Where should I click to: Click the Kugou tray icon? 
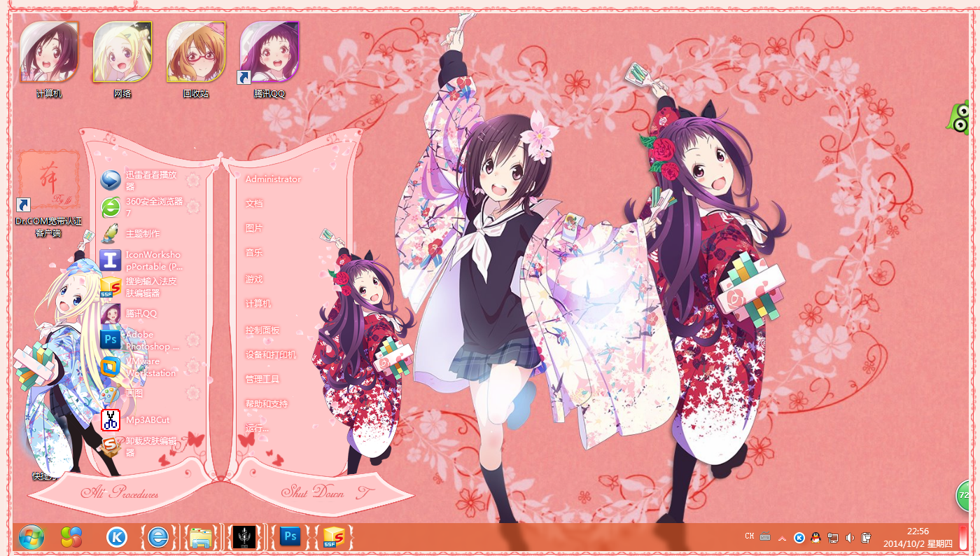click(x=799, y=538)
